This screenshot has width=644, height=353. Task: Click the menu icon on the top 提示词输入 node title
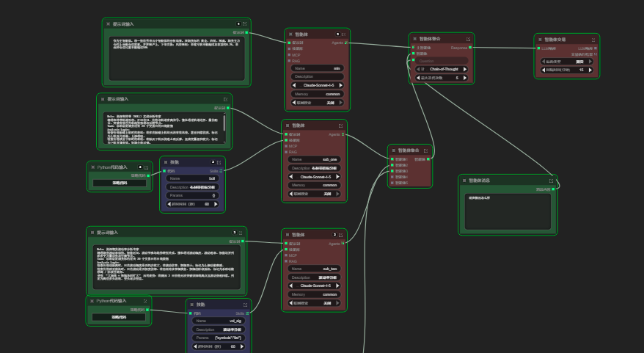[109, 23]
